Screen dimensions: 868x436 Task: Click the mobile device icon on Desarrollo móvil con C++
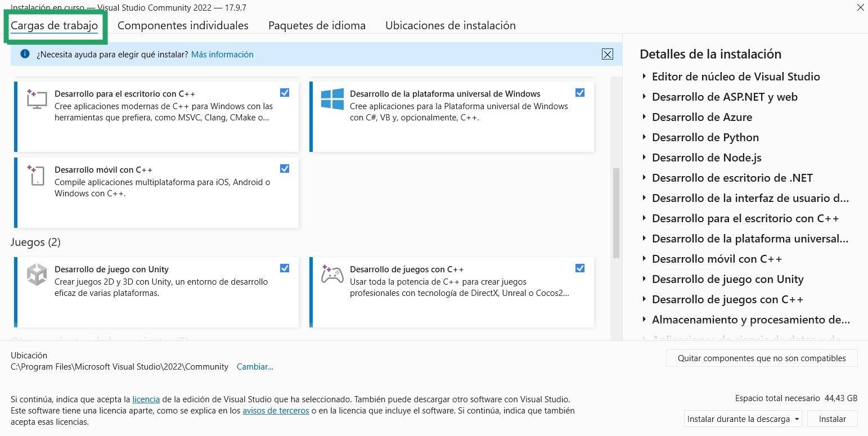point(36,175)
